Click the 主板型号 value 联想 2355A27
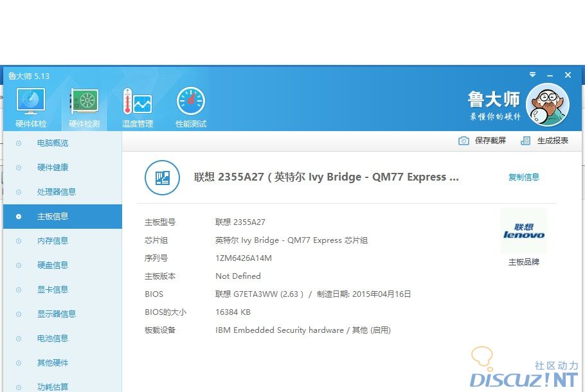The width and height of the screenshot is (585, 392). (240, 222)
